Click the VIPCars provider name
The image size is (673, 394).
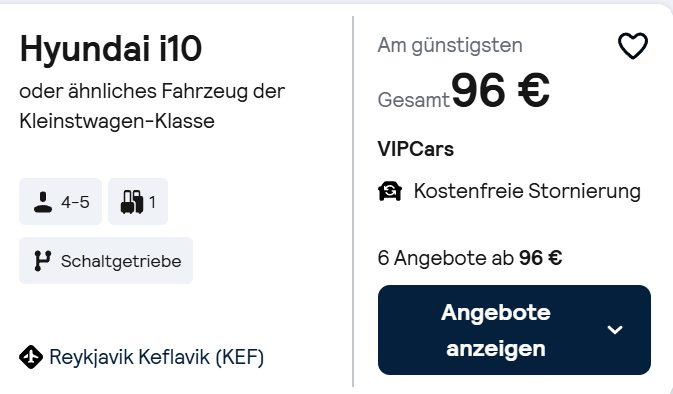tap(415, 149)
